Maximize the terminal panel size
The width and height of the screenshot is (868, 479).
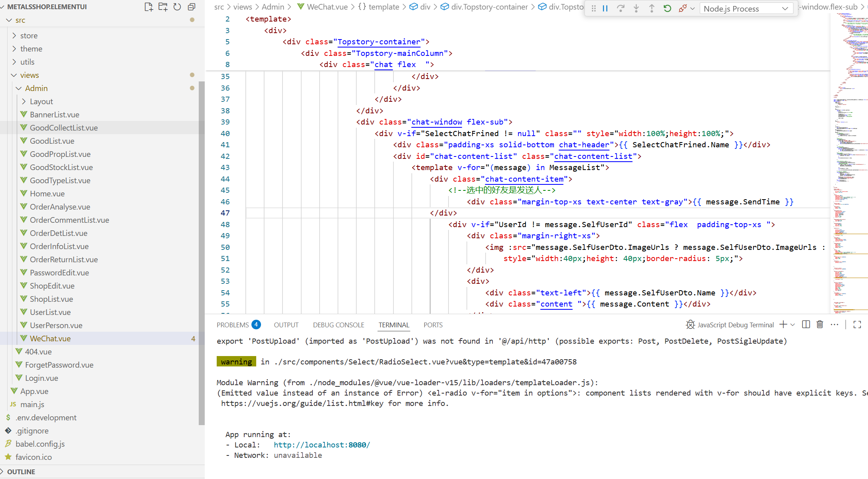[857, 325]
